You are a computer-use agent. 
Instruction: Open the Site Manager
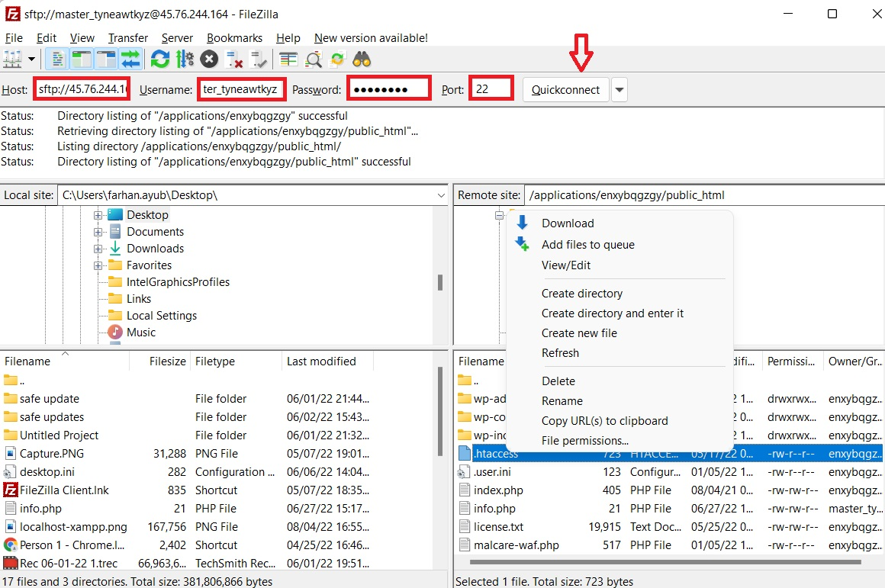14,59
